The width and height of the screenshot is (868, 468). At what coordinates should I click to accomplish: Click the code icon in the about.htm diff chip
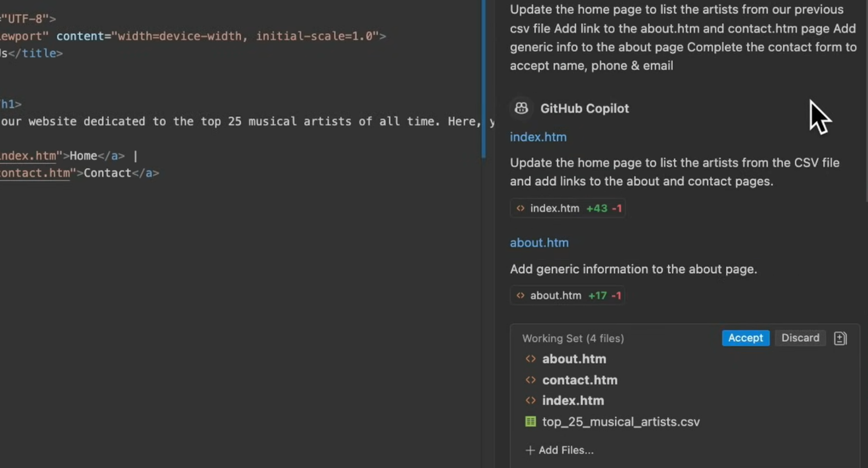click(x=520, y=296)
